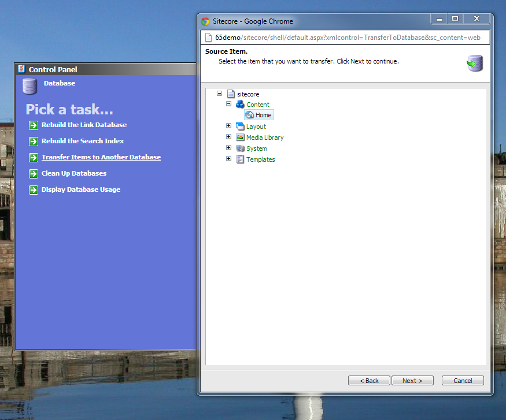
Task: Click the Media Library tree icon
Action: [x=241, y=137]
